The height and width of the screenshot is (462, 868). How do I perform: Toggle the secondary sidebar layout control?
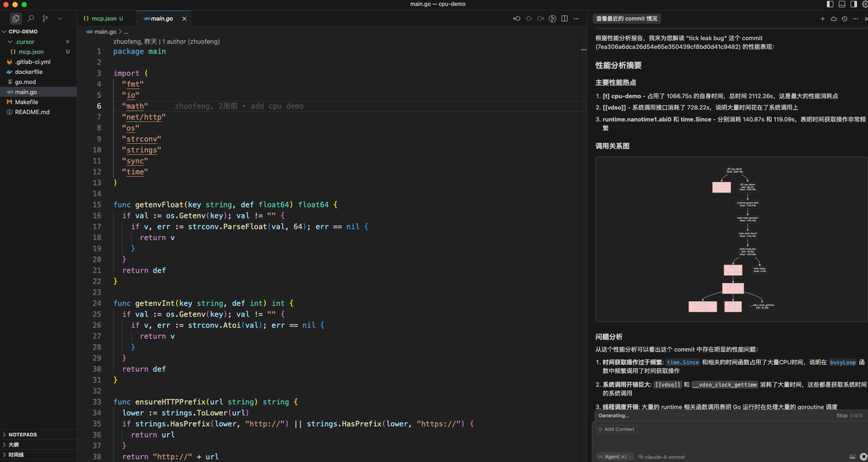tap(852, 4)
